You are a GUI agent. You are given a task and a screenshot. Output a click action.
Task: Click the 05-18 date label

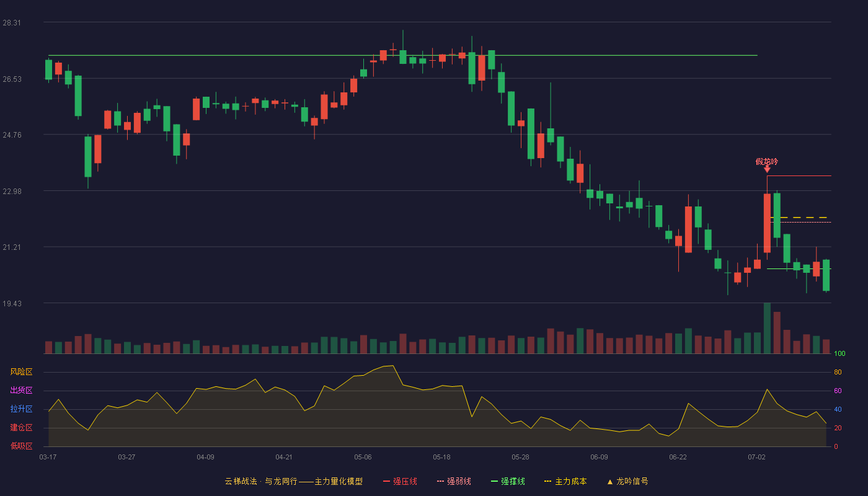(441, 457)
